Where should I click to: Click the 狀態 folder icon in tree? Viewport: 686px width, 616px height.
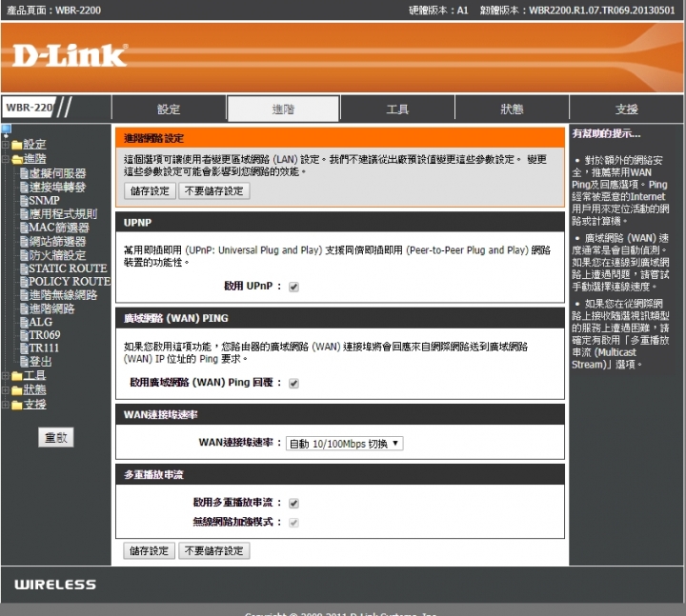[x=17, y=390]
